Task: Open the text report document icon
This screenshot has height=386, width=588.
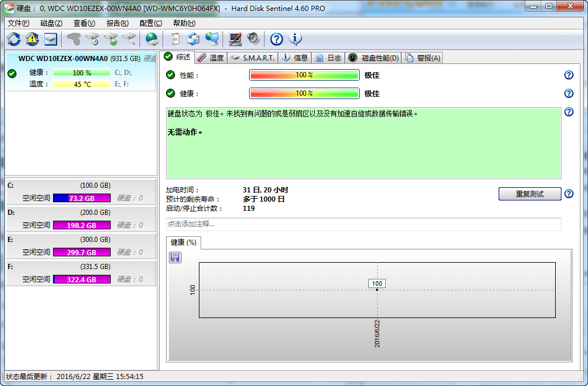Action: click(x=175, y=39)
